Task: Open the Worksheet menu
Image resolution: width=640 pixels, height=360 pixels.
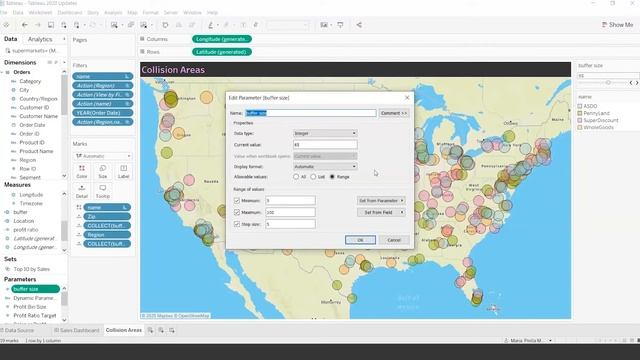Action: coord(40,13)
